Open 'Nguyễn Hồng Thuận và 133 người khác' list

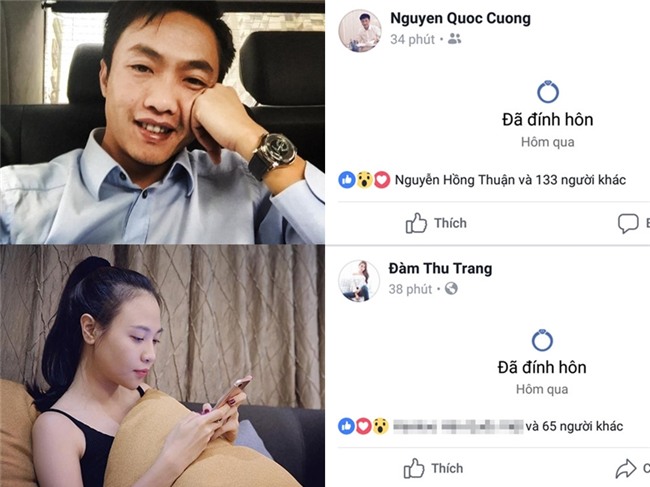click(510, 180)
